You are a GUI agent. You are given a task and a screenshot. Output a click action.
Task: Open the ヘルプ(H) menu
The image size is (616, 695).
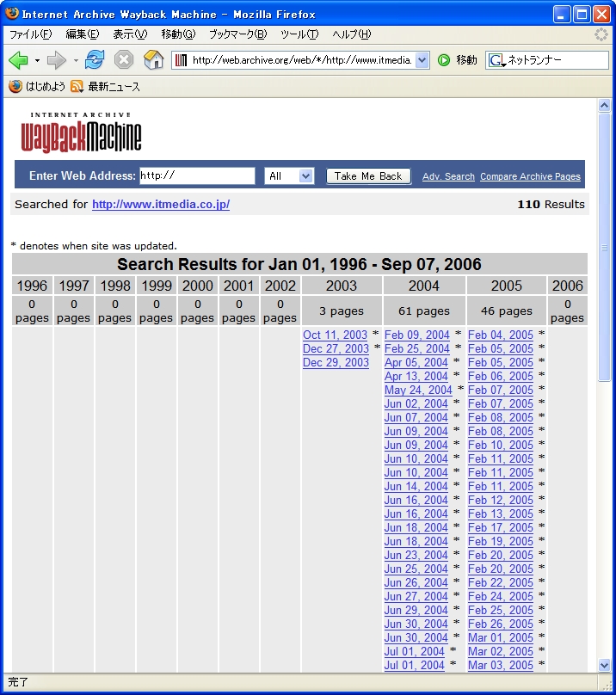point(351,34)
